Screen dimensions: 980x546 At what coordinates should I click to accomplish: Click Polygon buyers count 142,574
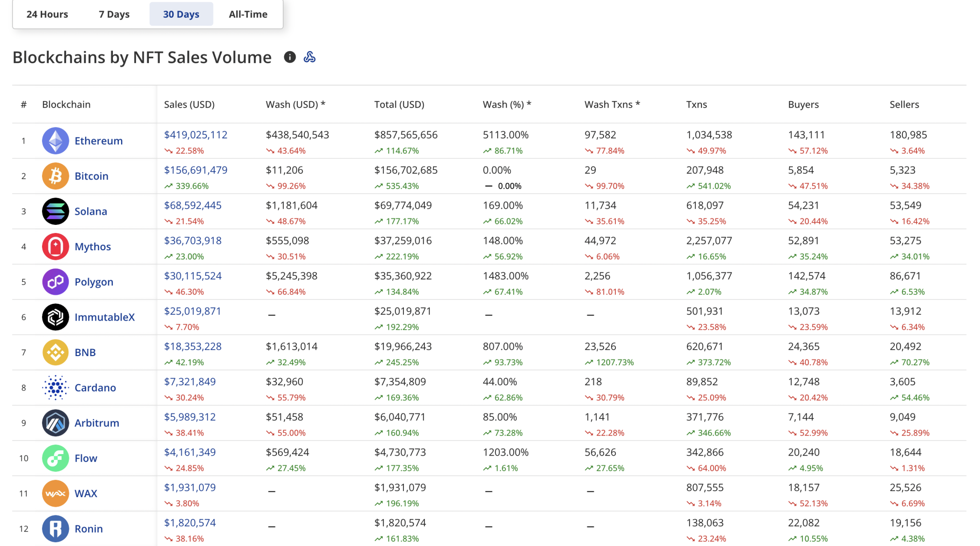807,276
